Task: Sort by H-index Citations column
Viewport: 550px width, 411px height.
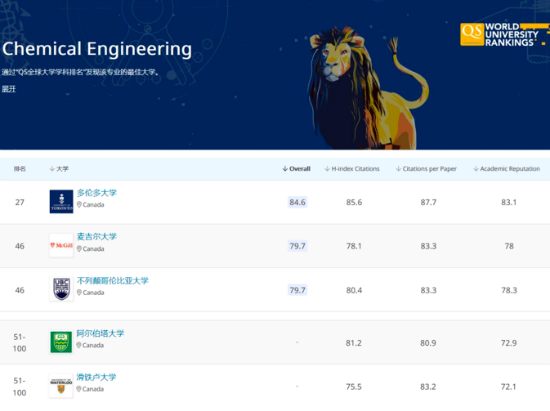Action: pyautogui.click(x=352, y=169)
